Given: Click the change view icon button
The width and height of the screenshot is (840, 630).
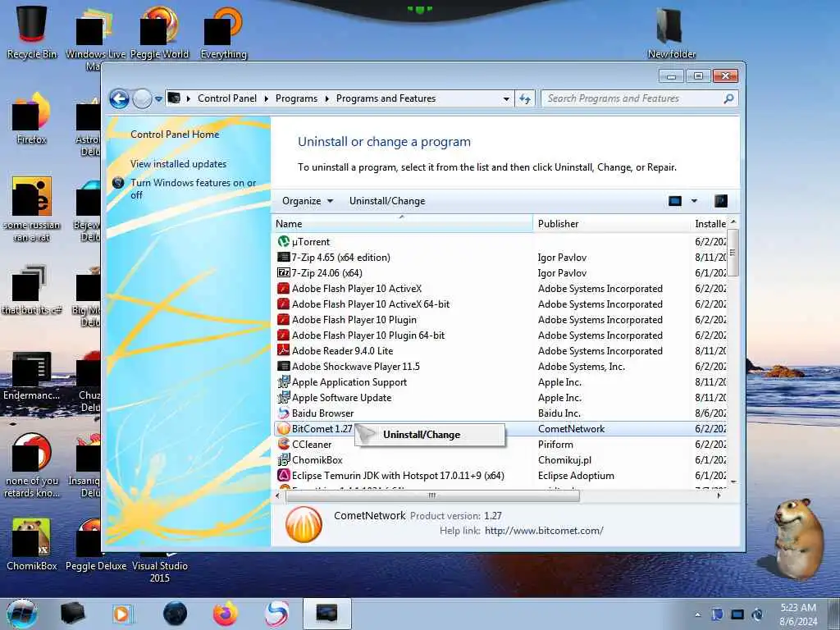Looking at the screenshot, I should (x=675, y=201).
